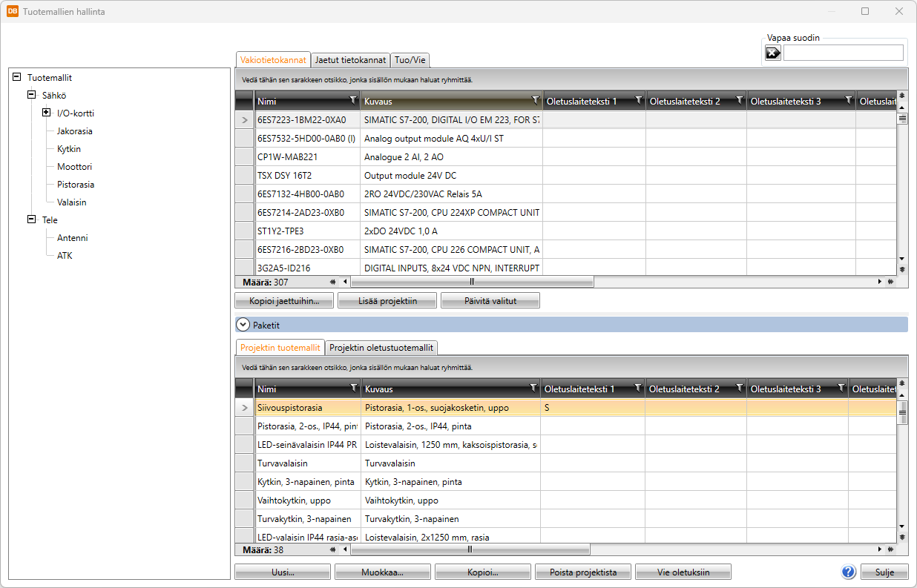
Task: Click filter icon in lower Oletuslaiteteksti 1 column
Action: point(637,388)
